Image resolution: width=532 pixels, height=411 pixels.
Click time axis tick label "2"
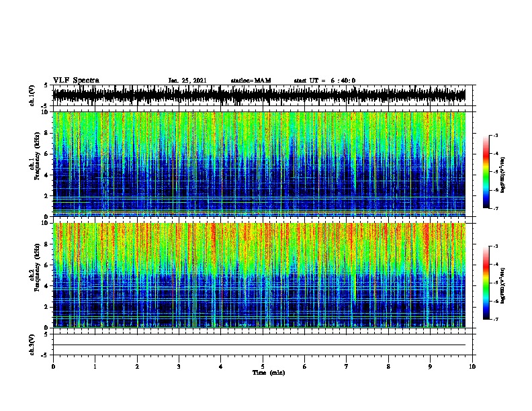137,367
